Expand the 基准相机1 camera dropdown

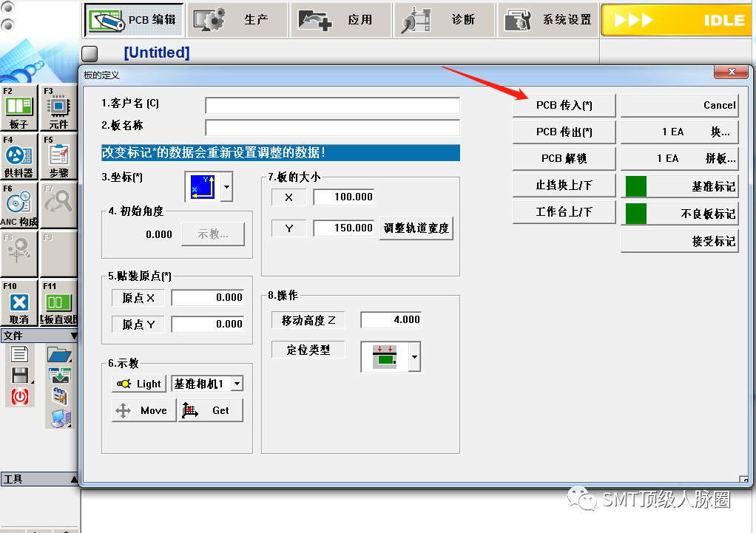(237, 384)
